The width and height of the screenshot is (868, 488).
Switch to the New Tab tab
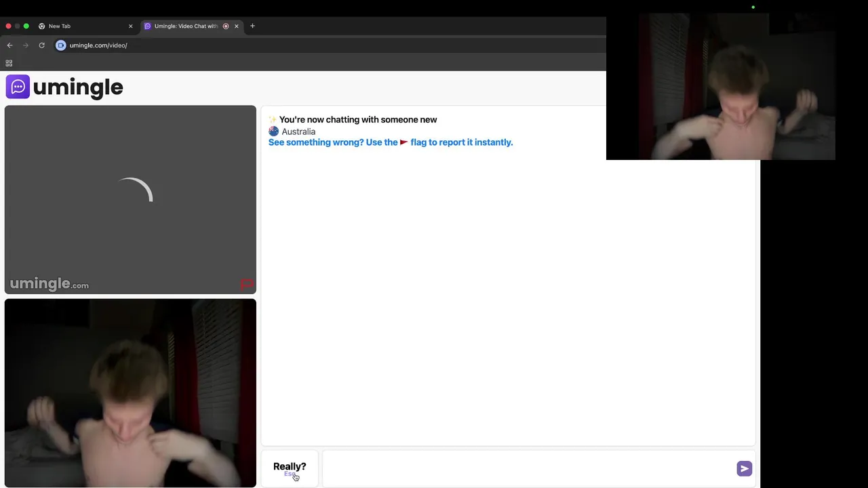coord(84,26)
